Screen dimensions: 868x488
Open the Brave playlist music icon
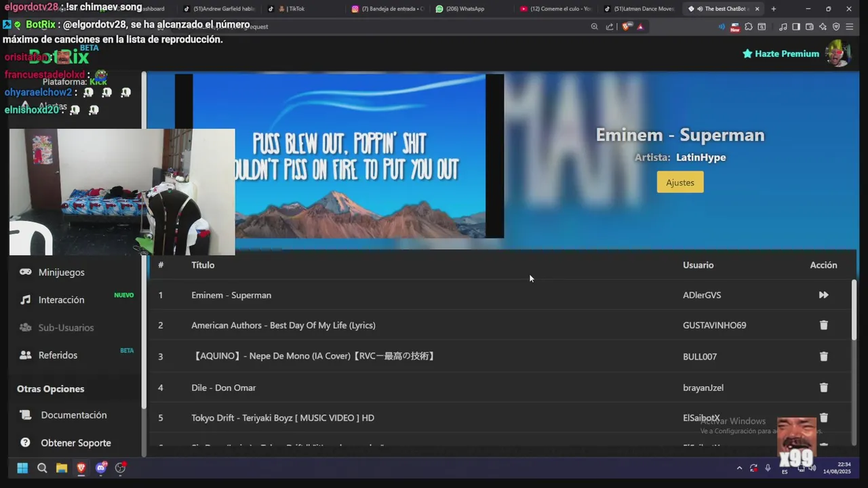tap(783, 26)
